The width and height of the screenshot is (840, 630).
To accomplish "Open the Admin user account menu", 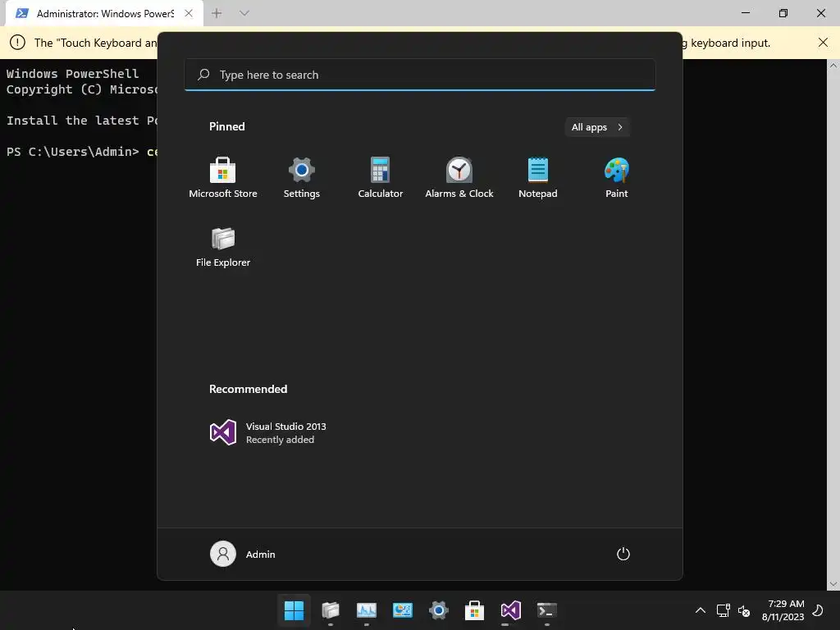I will coord(243,554).
